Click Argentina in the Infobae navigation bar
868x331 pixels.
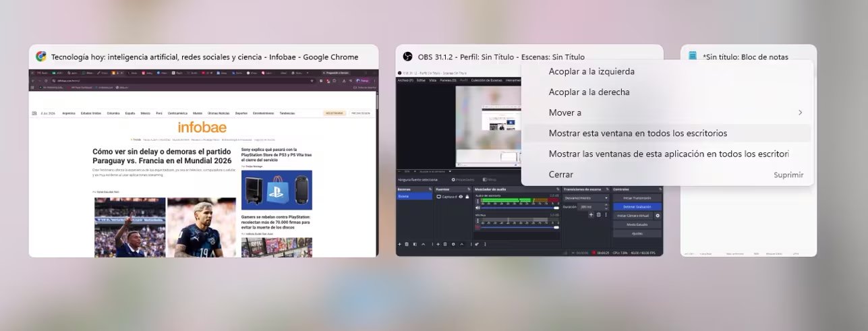[69, 113]
